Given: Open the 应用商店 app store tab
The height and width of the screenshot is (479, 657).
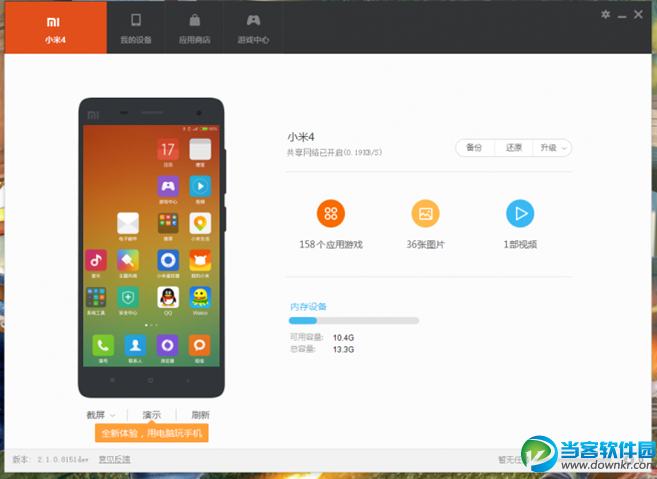Looking at the screenshot, I should point(194,28).
